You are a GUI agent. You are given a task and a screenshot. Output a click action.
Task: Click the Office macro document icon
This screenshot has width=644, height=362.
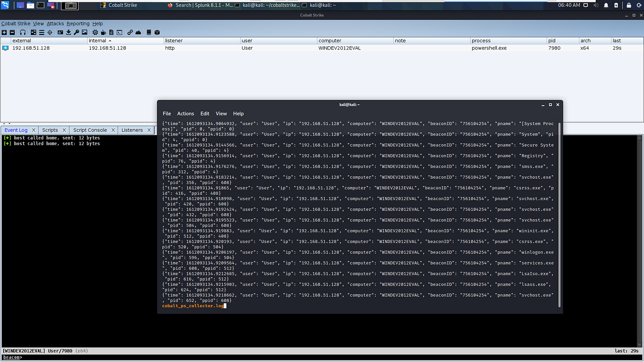pyautogui.click(x=111, y=33)
